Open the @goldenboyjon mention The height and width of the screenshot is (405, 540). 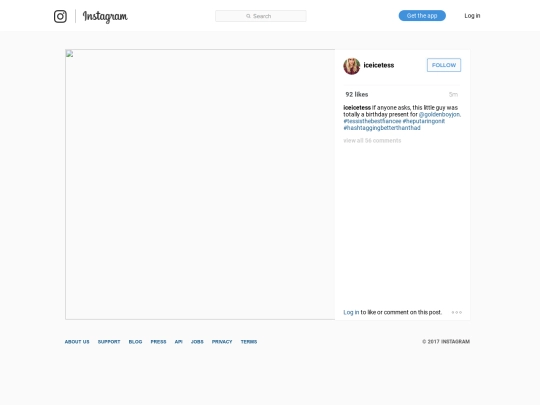tap(439, 114)
